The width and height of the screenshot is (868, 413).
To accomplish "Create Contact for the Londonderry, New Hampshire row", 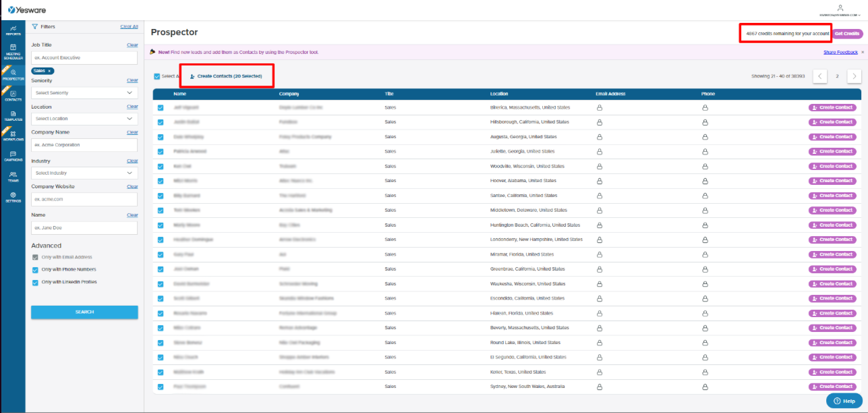I will pyautogui.click(x=833, y=240).
